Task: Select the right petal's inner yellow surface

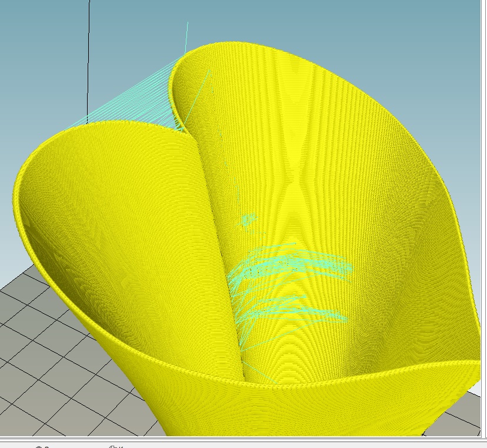Action: 382,206
